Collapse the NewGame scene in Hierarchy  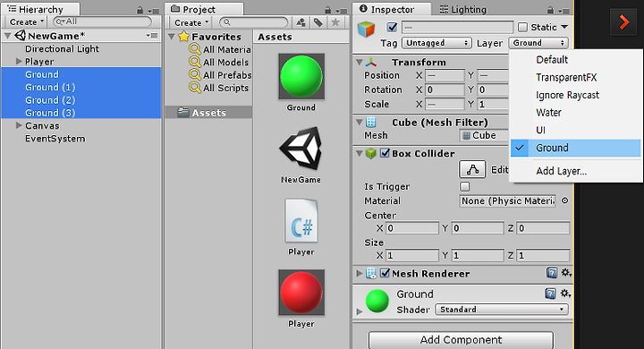click(7, 36)
